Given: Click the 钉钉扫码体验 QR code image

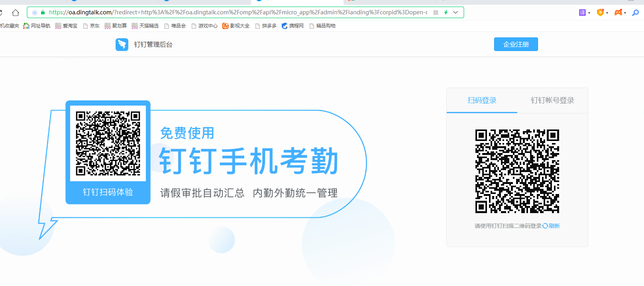Looking at the screenshot, I should [108, 143].
